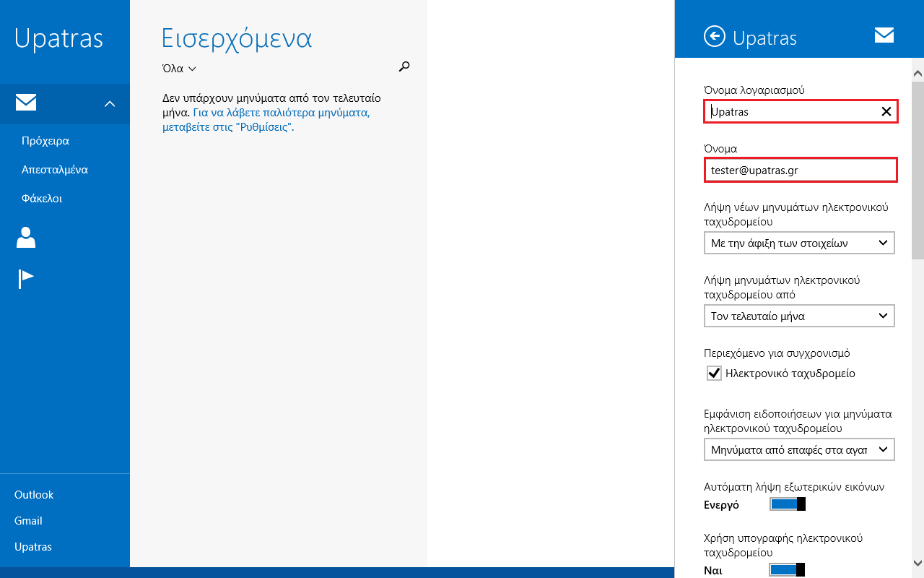This screenshot has height=578, width=924.
Task: Open the Απεσταλμένα sent folder
Action: click(55, 170)
